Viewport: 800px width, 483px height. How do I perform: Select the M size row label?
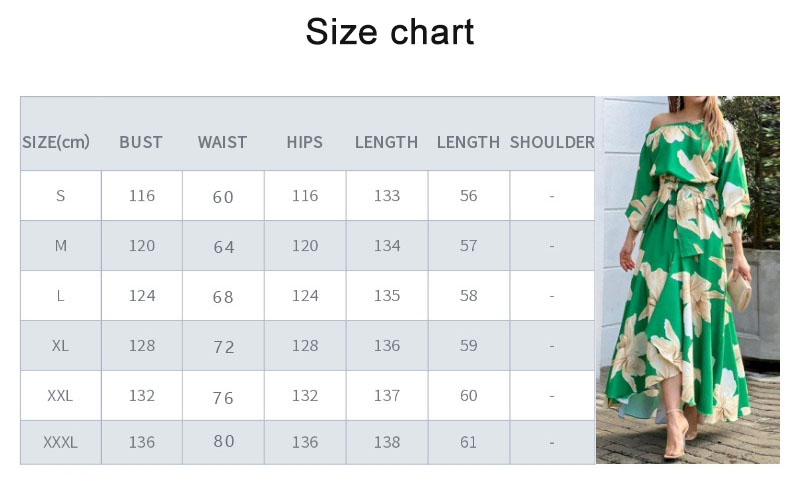click(61, 246)
